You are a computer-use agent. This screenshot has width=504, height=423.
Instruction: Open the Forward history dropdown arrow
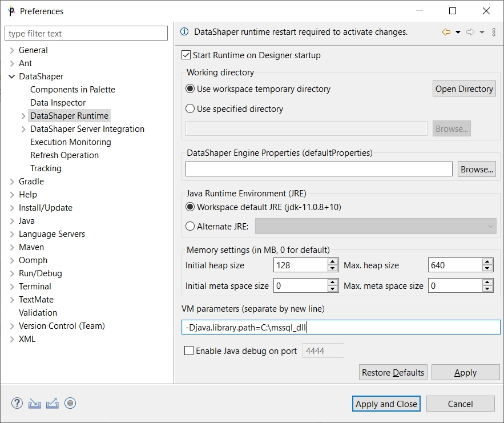point(482,32)
